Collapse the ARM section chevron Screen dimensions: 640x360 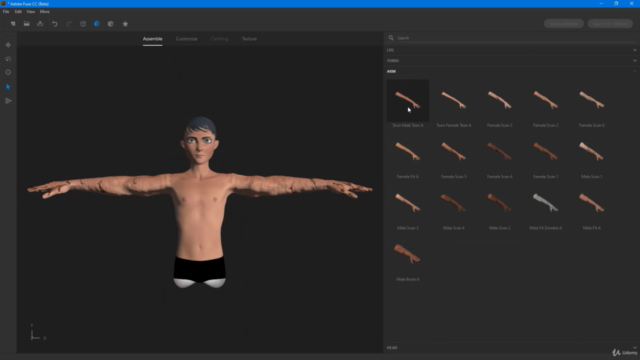tap(635, 71)
